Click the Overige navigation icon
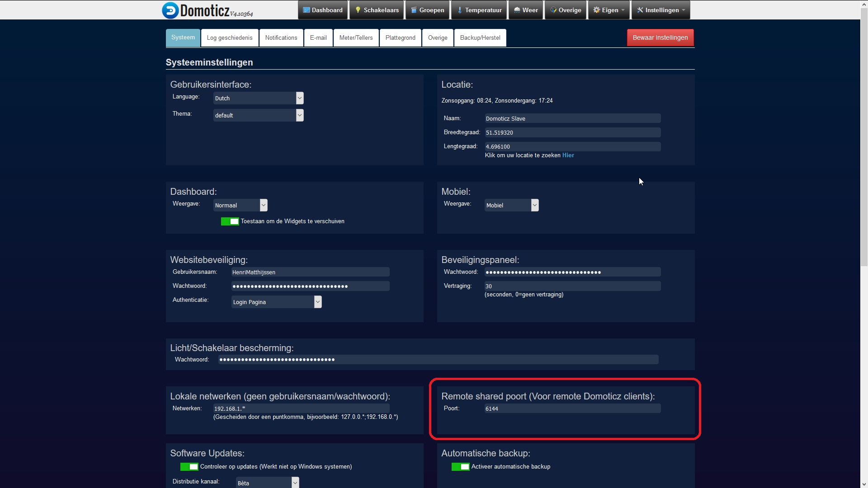 (553, 10)
